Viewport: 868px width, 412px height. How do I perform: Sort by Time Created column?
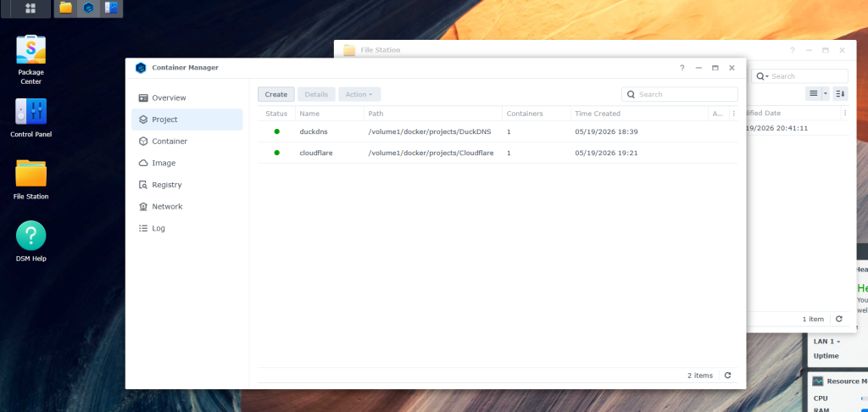(639, 114)
